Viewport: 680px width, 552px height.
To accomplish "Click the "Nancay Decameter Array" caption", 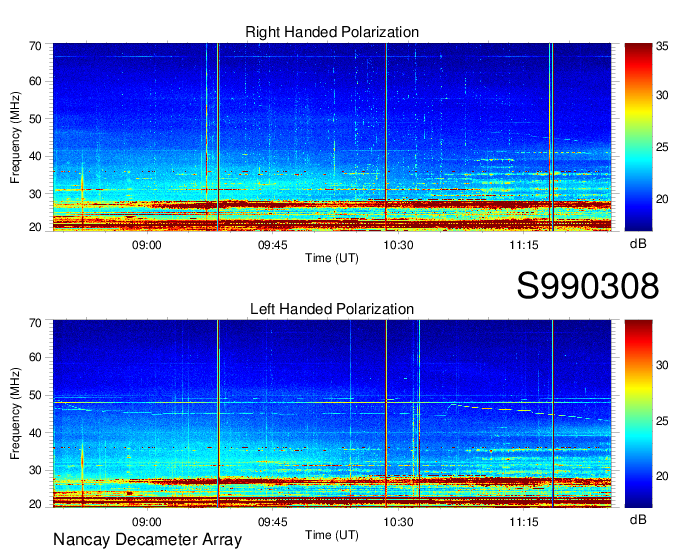I will (x=147, y=539).
